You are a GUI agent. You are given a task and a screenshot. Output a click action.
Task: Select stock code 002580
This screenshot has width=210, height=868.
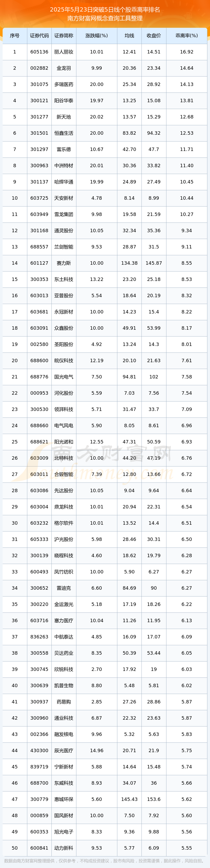(39, 344)
